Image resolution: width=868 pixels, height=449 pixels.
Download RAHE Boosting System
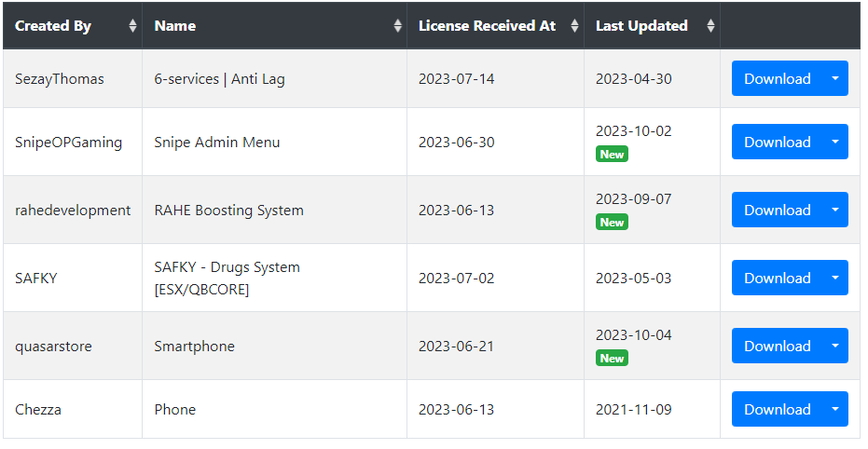click(778, 210)
